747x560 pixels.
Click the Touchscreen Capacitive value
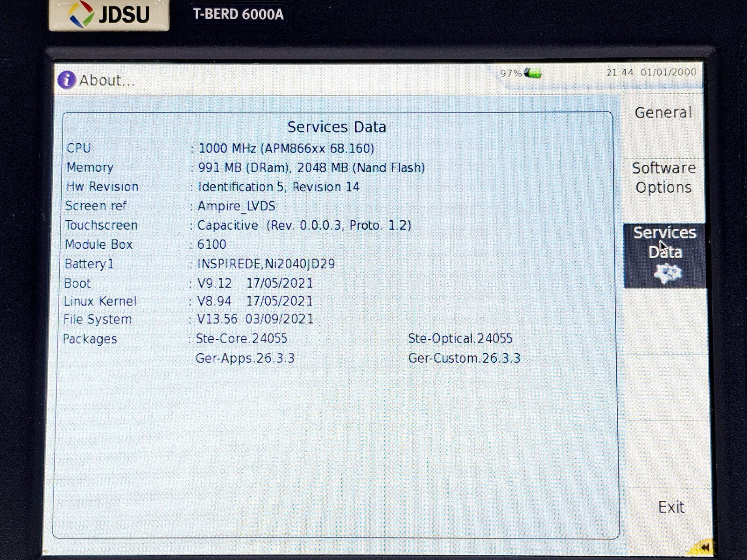click(x=304, y=225)
